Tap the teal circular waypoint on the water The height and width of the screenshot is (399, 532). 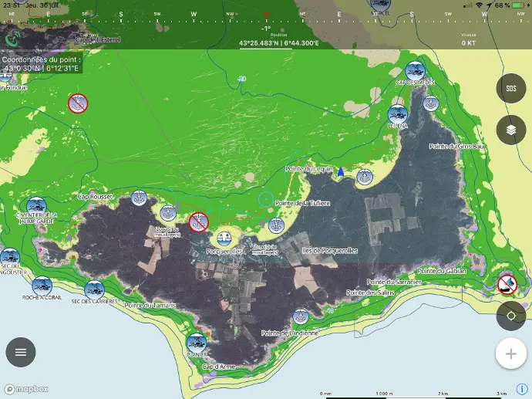coord(266,200)
